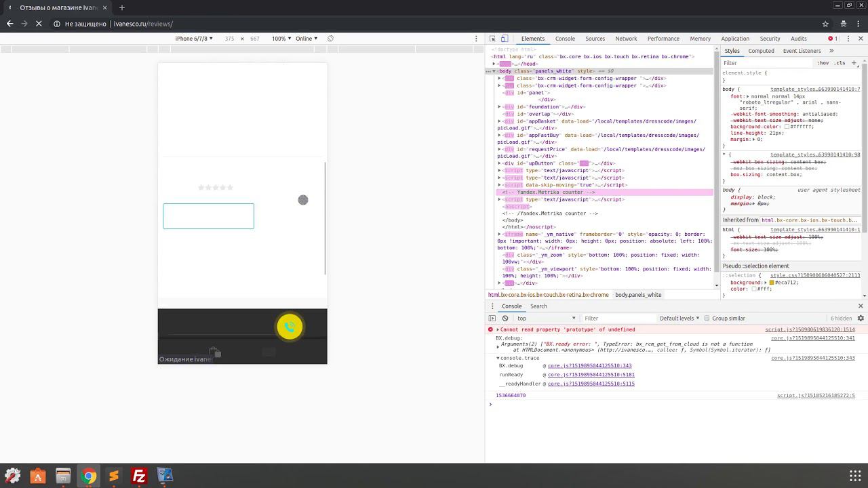Open the Default levels dropdown
Screen dimensions: 868x488
pyautogui.click(x=679, y=318)
